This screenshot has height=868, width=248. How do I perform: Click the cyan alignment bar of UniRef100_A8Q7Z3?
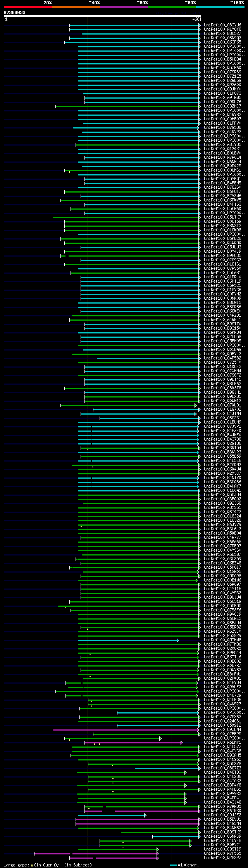(x=167, y=768)
